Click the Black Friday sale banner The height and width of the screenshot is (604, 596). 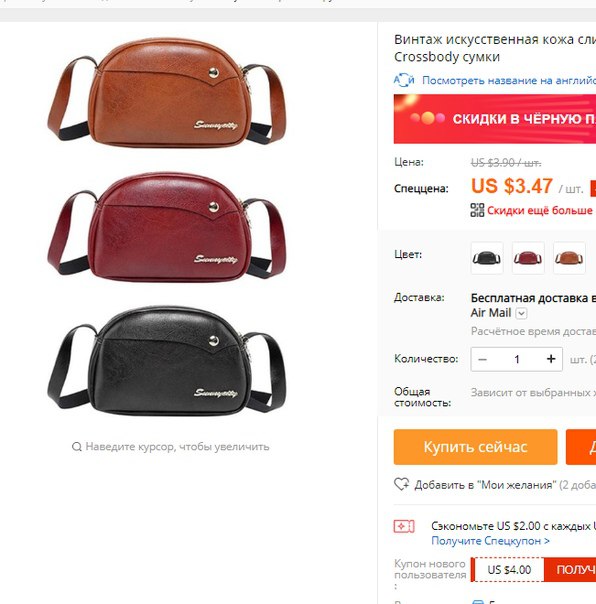[x=495, y=119]
